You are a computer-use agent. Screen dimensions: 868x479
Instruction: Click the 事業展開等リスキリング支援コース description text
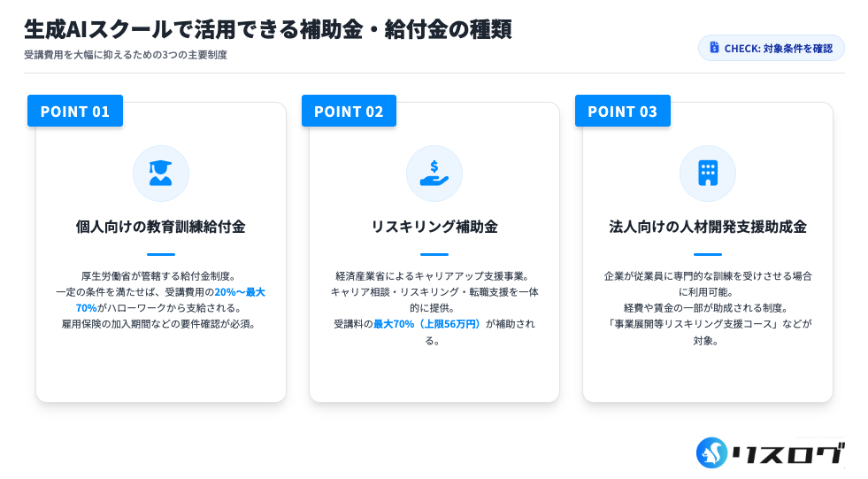707,324
